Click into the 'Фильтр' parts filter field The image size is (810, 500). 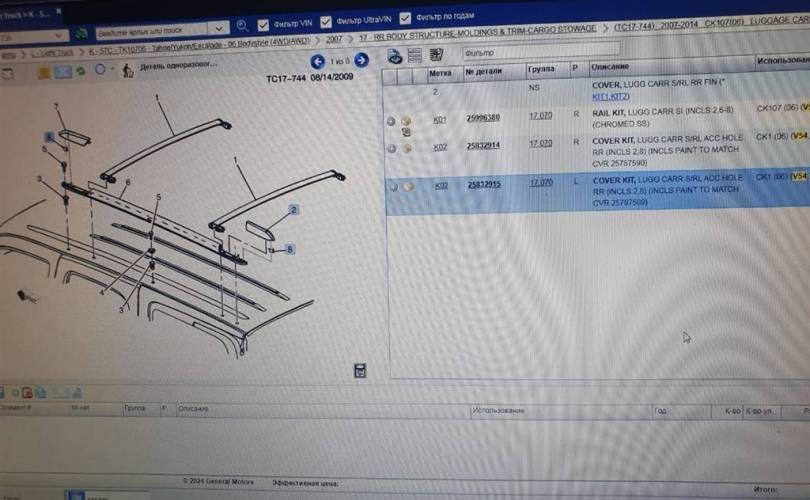pyautogui.click(x=520, y=50)
